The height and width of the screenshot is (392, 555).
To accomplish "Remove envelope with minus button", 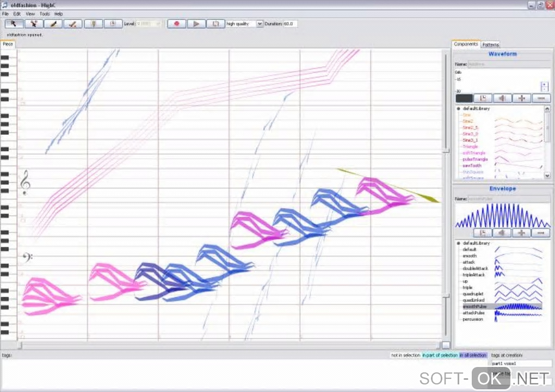I will (x=541, y=233).
